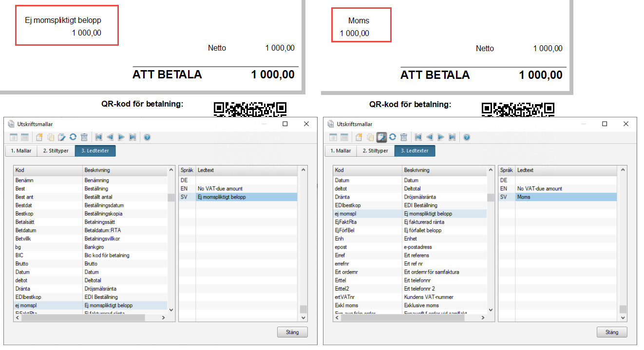Click the 'Kod' column header in right window
Viewport: 644px width, 350px height.
click(367, 170)
